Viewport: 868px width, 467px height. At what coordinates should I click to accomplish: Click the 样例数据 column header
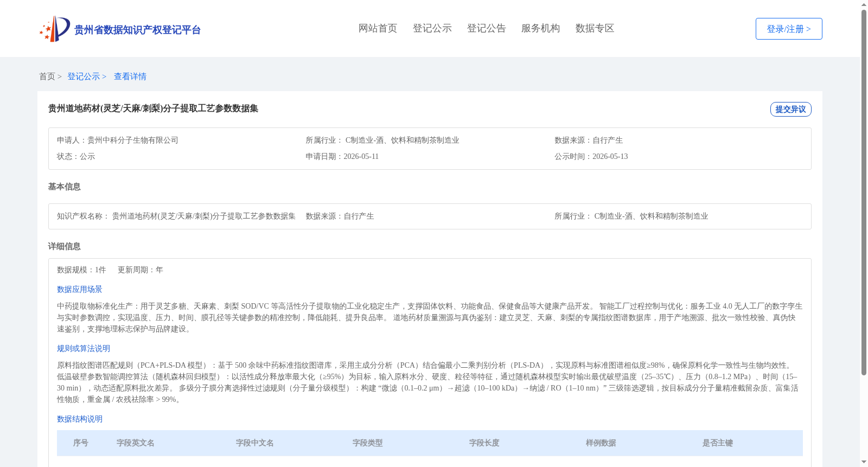(x=601, y=443)
